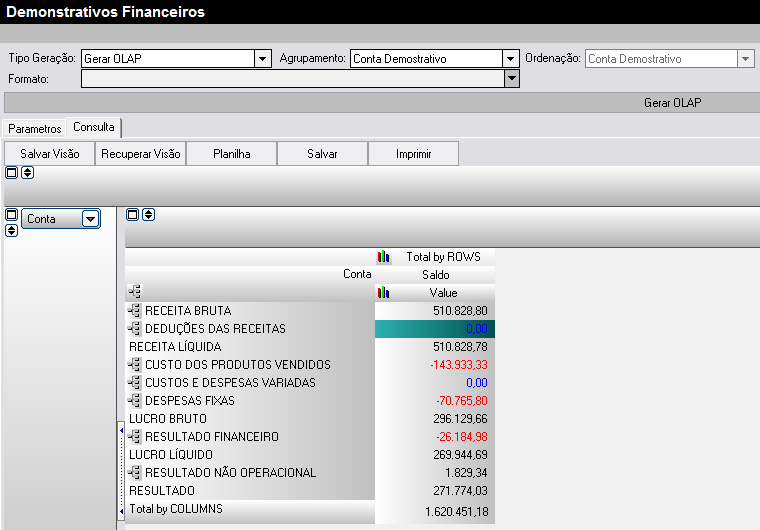Click the lower splitter arrow near Total by COLUMNS
The height and width of the screenshot is (530, 760).
121,511
